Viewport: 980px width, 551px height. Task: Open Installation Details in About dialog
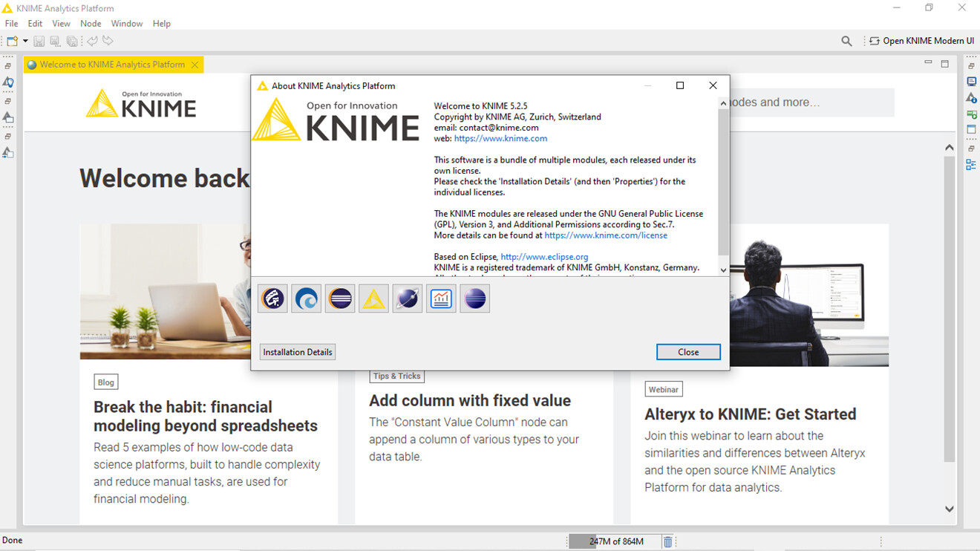[297, 352]
